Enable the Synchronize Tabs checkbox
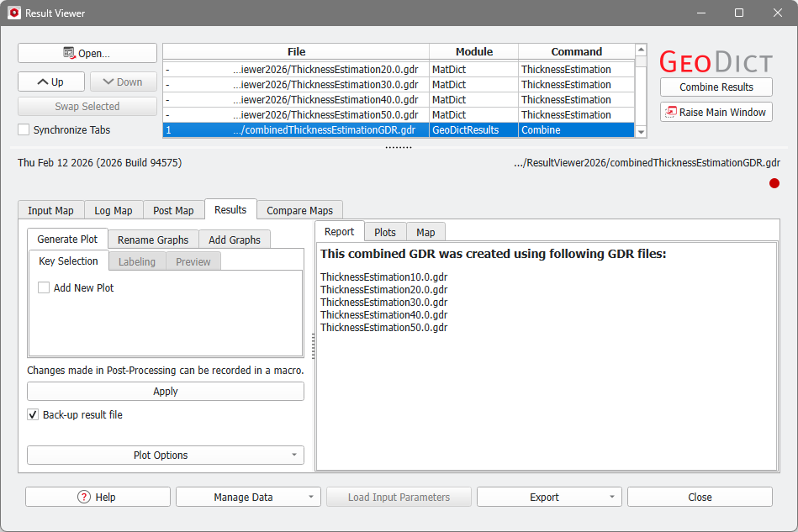The height and width of the screenshot is (532, 798). (23, 129)
